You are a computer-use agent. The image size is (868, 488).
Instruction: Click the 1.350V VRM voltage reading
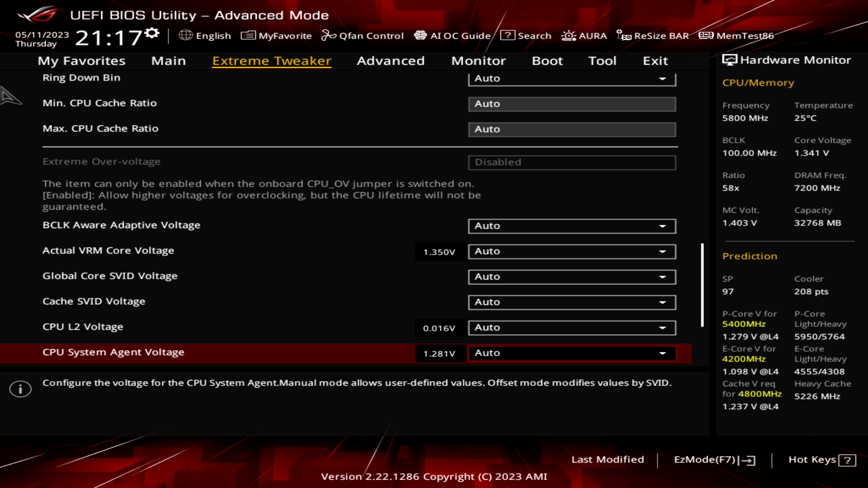coord(439,252)
